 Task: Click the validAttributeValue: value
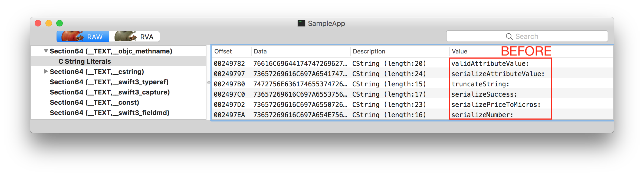coord(490,63)
